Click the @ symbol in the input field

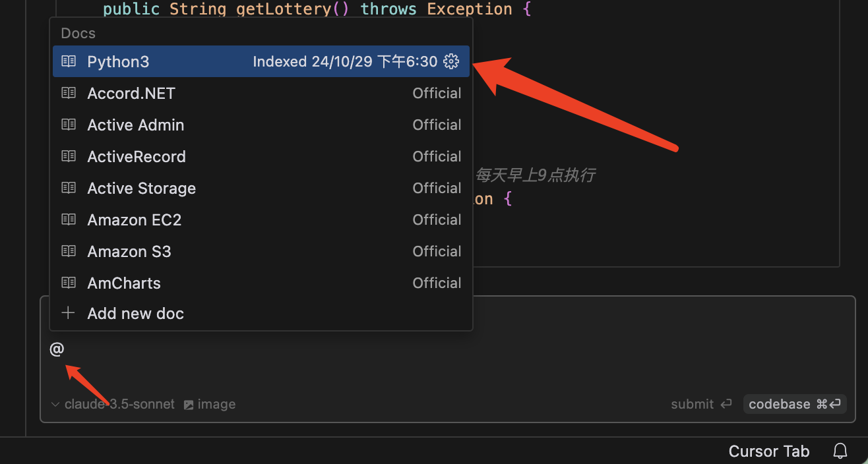coord(57,349)
